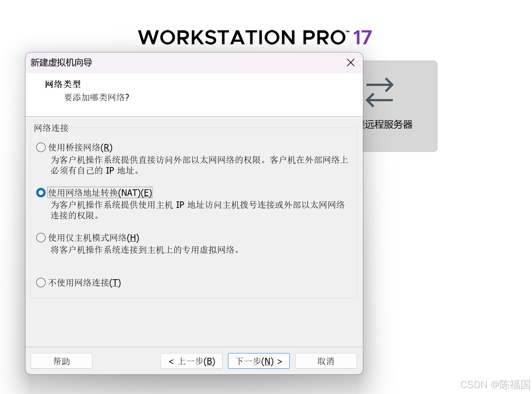Click the 新建虚拟机向导 title bar text

(x=61, y=62)
